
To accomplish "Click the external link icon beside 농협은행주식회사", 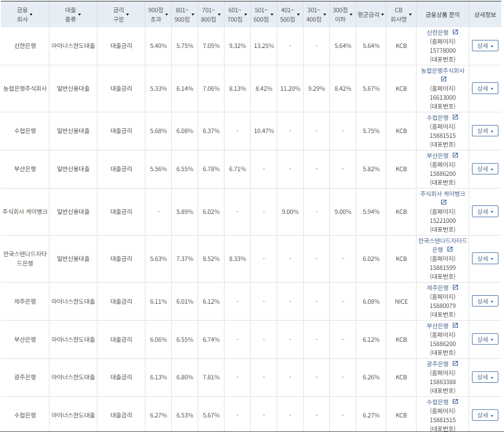I will 444,79.
